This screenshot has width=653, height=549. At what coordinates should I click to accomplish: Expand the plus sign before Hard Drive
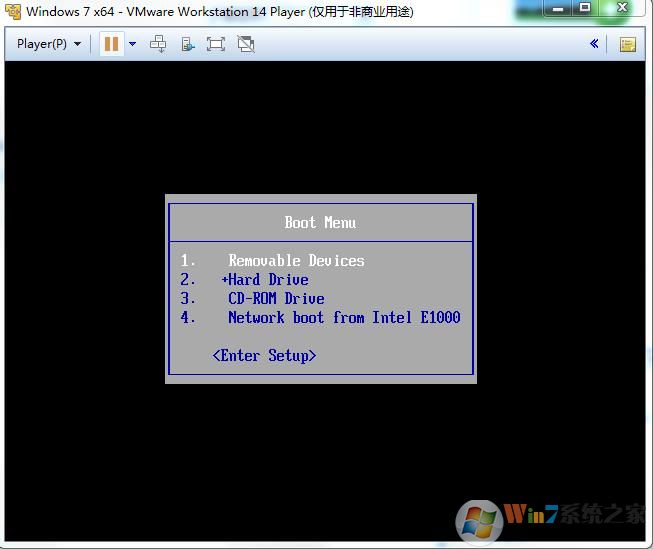click(225, 280)
